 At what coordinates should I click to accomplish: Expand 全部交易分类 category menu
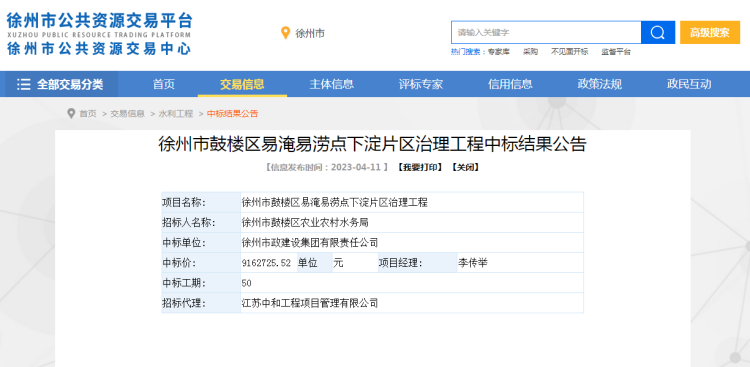point(62,84)
